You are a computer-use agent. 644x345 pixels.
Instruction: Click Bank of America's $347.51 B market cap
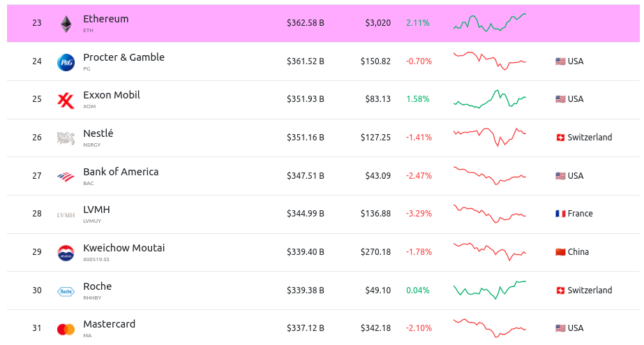coord(305,176)
